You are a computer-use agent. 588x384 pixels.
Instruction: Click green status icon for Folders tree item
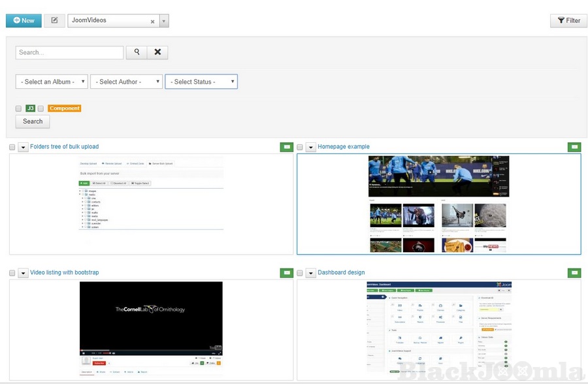pyautogui.click(x=286, y=147)
